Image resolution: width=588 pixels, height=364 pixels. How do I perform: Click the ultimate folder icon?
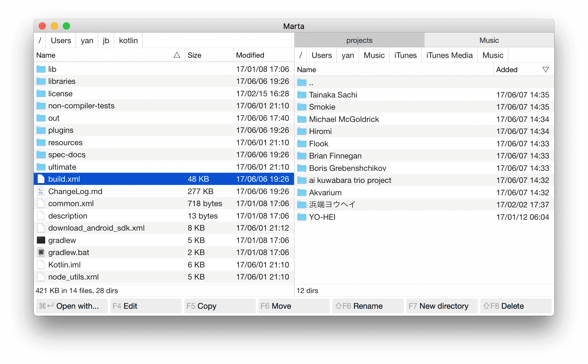click(x=41, y=167)
